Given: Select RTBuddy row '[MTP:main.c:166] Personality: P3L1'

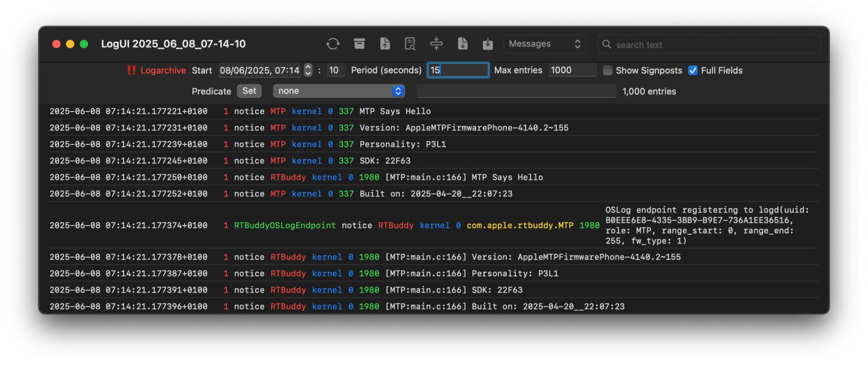Looking at the screenshot, I should [x=433, y=273].
